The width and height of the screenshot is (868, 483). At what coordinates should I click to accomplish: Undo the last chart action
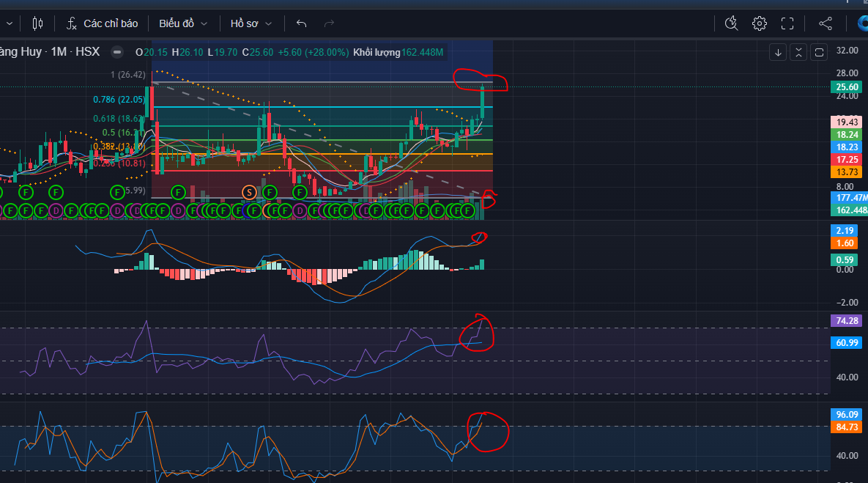301,23
